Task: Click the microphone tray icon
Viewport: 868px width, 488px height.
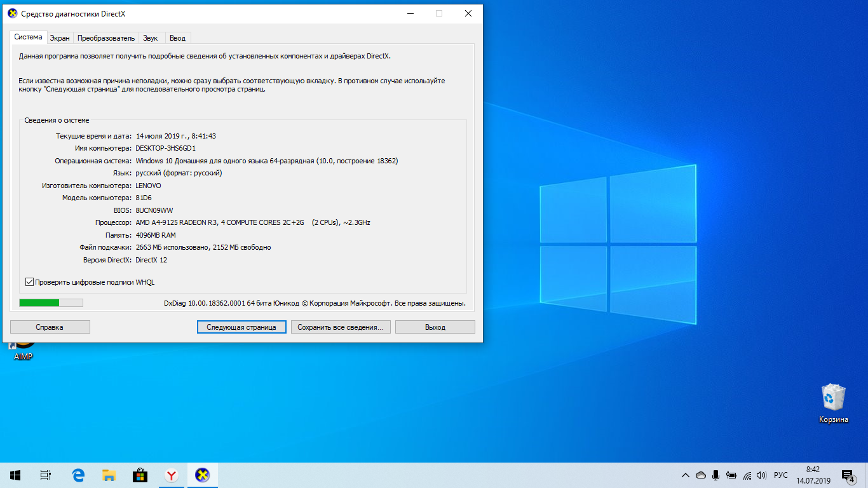Action: 716,475
